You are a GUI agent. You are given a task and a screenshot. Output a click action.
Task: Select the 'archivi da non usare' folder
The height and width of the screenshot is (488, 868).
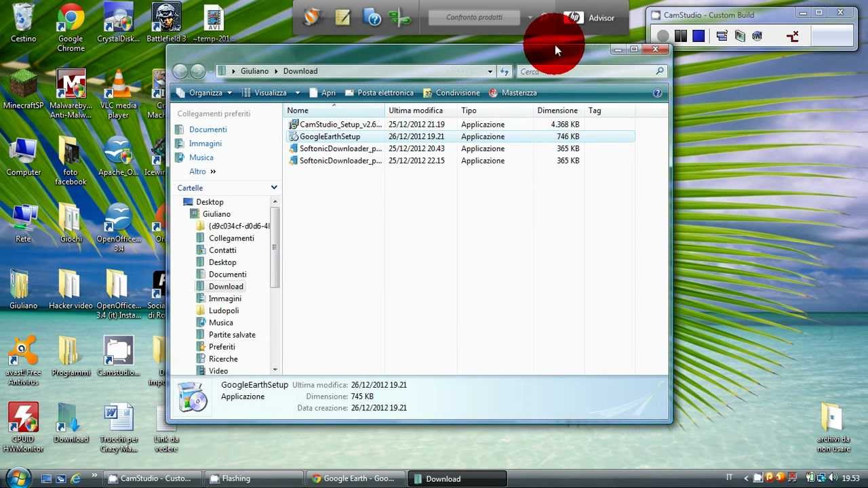[x=833, y=427]
